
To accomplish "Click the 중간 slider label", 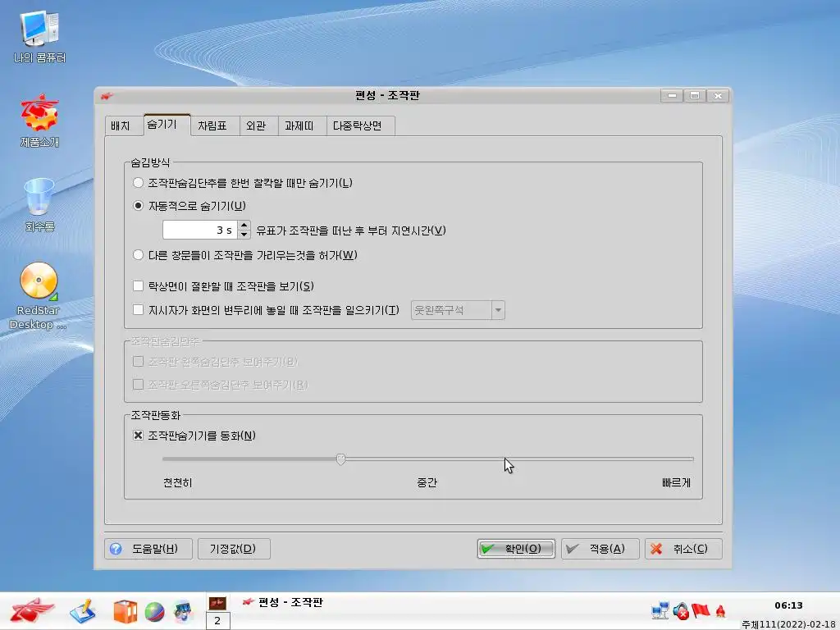I will pos(427,482).
